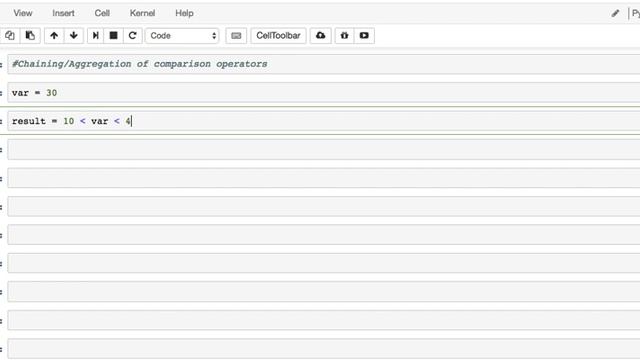Open the View menu

[22, 13]
